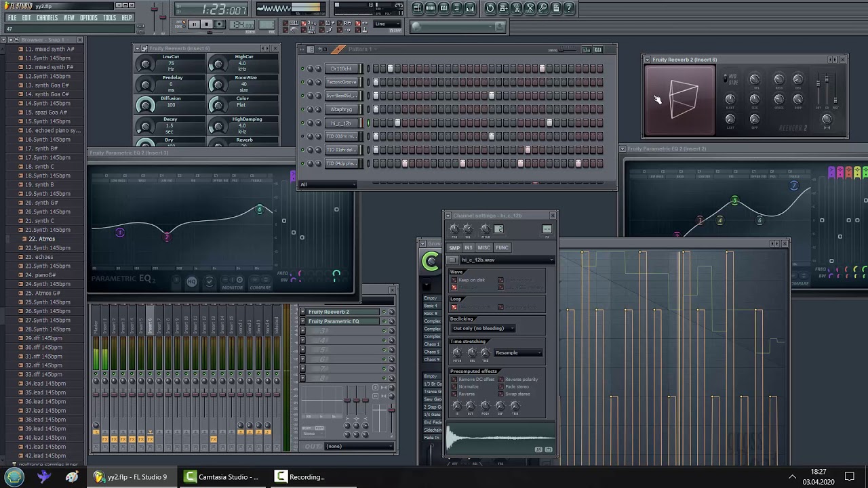The width and height of the screenshot is (868, 488).
Task: Open the graph editor in step sequencer
Action: coord(588,49)
